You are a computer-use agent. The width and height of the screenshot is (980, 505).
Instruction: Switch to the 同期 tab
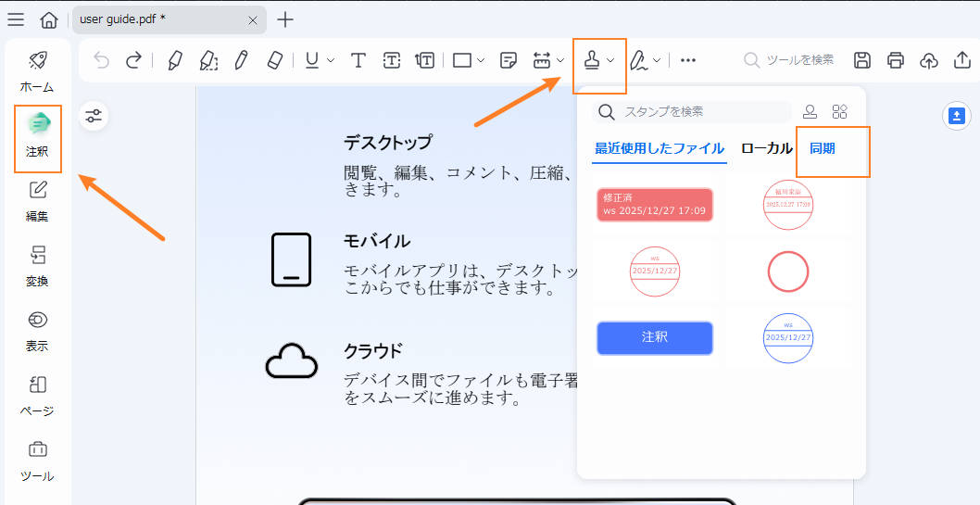[x=823, y=149]
